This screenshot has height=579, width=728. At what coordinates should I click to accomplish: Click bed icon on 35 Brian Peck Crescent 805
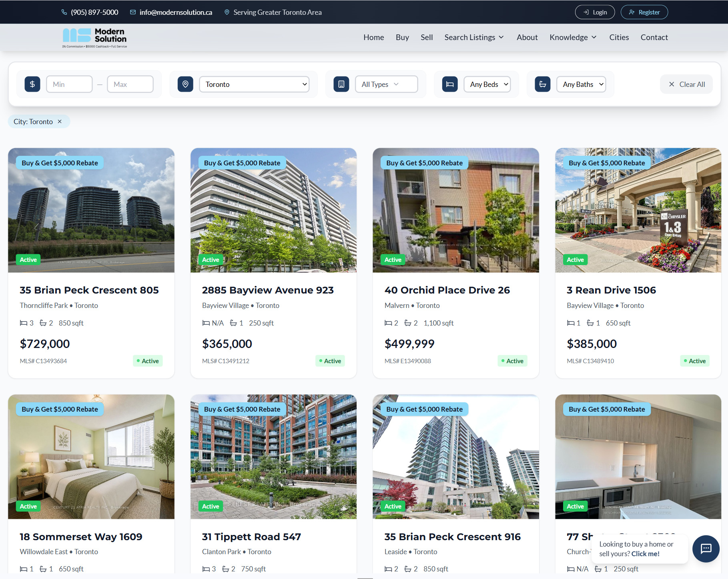(x=24, y=323)
